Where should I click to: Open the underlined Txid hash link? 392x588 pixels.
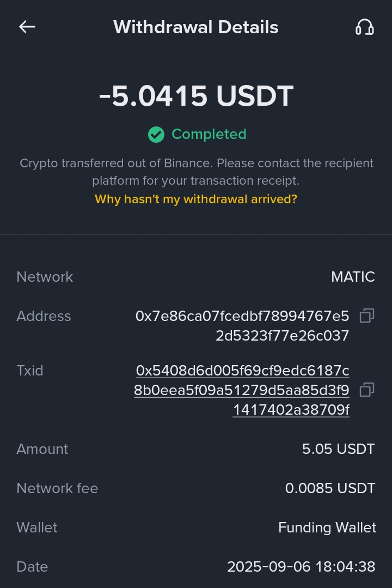pyautogui.click(x=242, y=390)
